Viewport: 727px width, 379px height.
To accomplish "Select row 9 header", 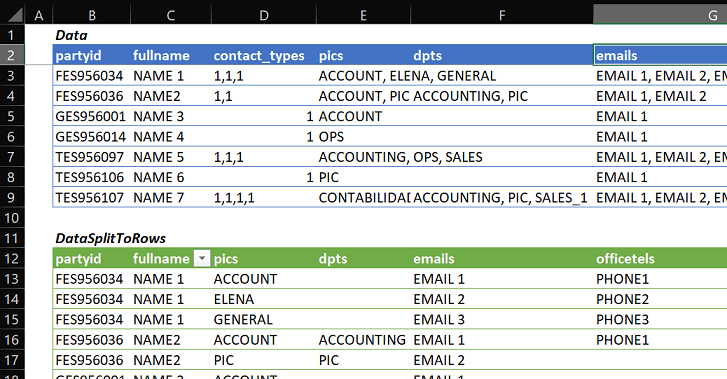I will tap(12, 198).
